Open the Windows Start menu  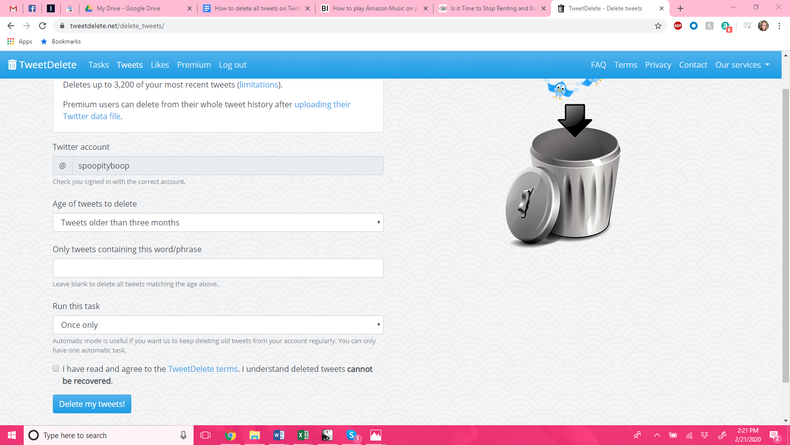click(12, 435)
